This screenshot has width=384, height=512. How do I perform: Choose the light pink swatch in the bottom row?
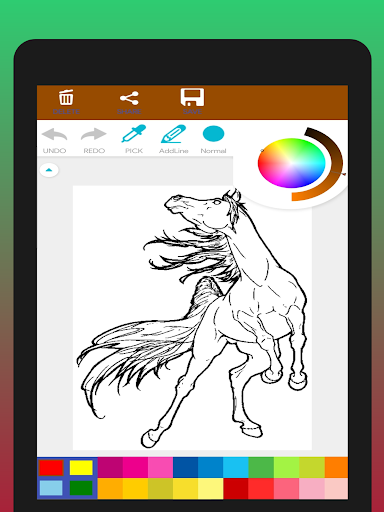point(312,489)
